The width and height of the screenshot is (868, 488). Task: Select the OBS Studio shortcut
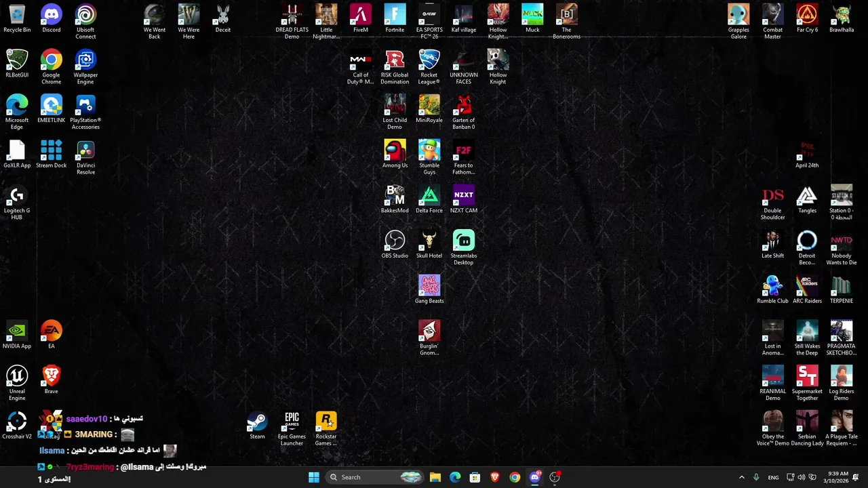[x=395, y=245]
